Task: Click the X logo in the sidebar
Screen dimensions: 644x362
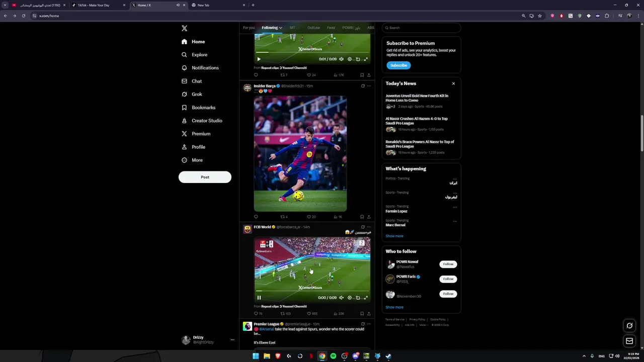Action: 184,28
